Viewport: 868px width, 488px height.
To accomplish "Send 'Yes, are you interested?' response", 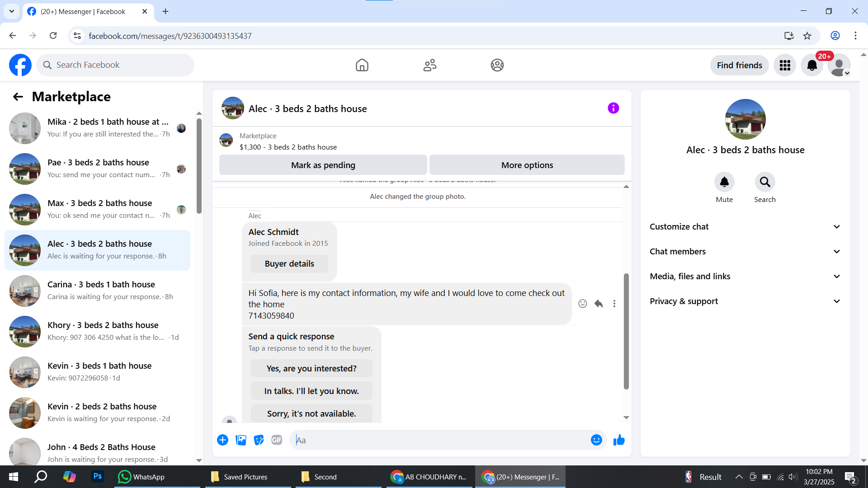I will click(311, 369).
